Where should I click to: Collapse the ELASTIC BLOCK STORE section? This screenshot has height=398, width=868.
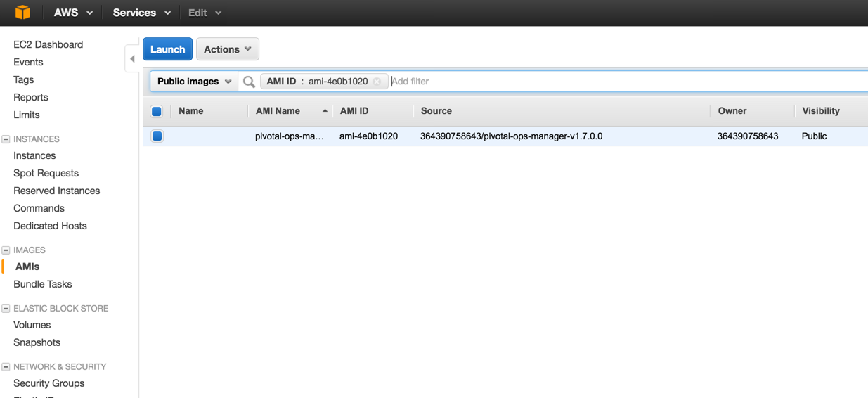(x=6, y=309)
